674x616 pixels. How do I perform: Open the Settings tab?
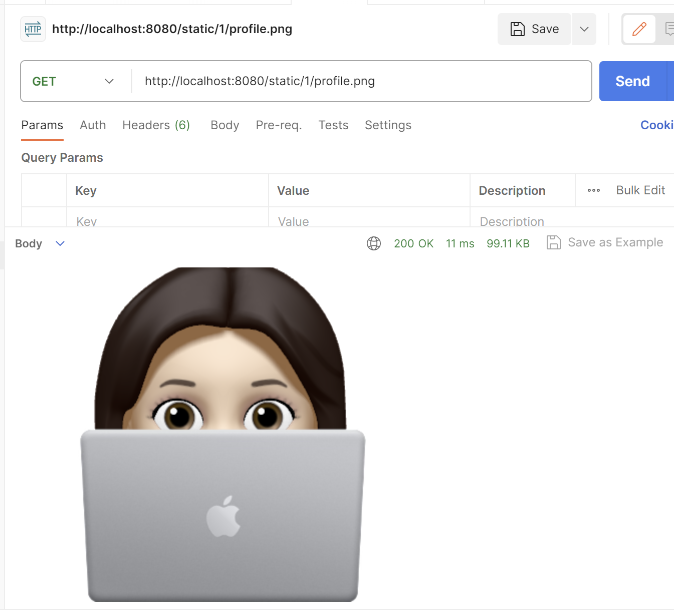pos(388,125)
